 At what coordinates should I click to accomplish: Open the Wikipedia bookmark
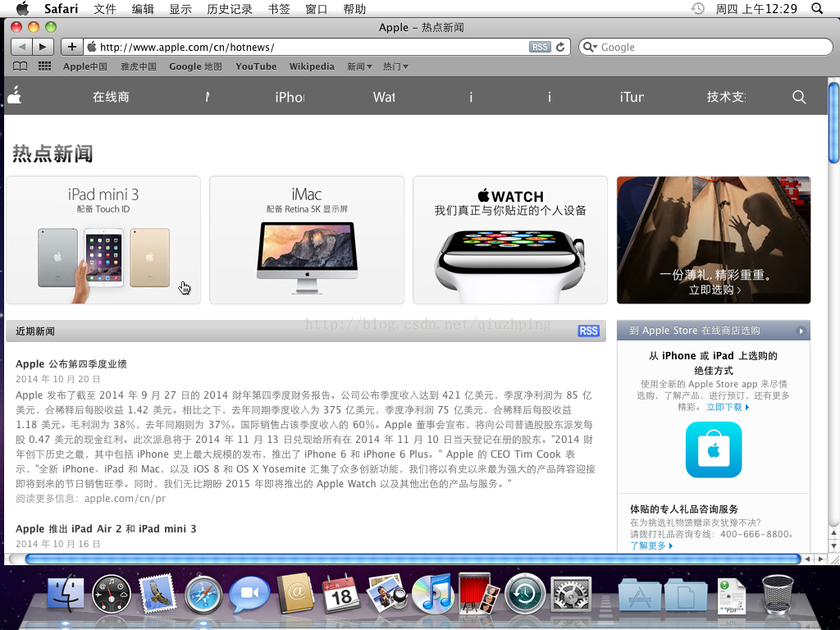312,66
